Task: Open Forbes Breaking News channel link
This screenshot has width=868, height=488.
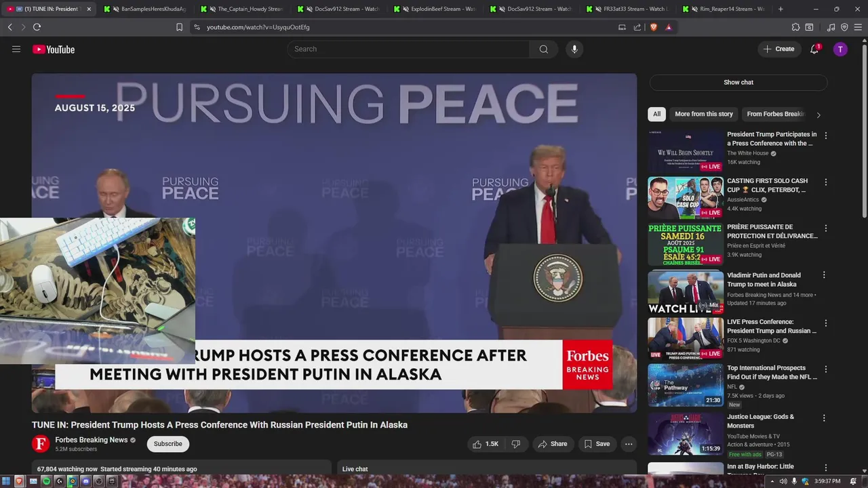Action: point(92,440)
